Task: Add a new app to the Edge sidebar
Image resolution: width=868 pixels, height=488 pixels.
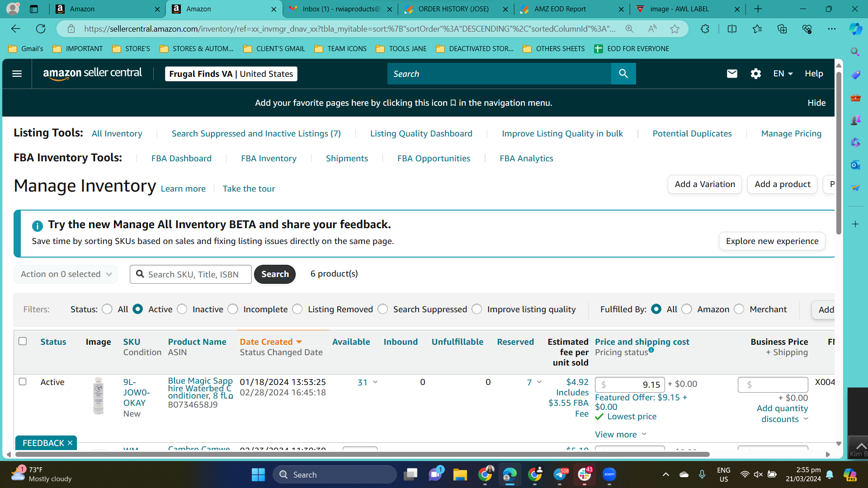Action: 855,224
